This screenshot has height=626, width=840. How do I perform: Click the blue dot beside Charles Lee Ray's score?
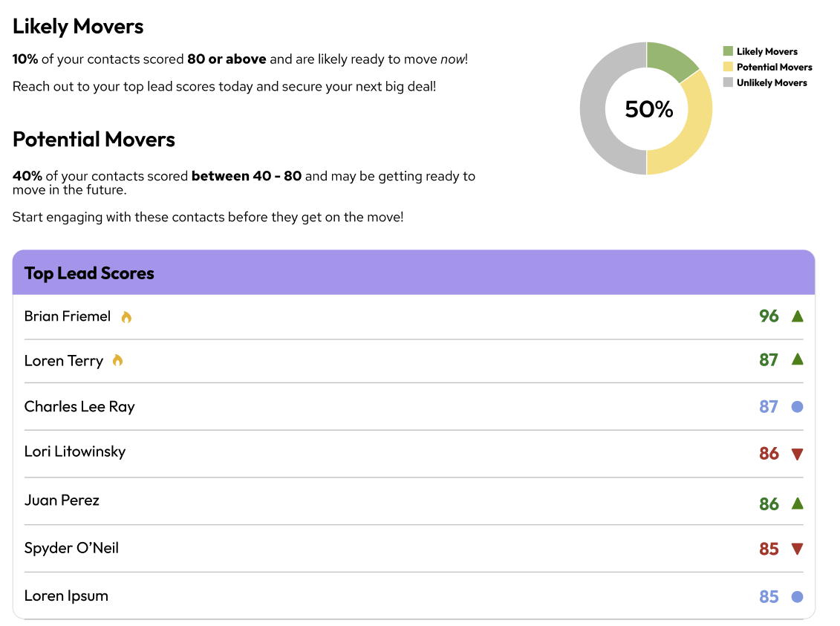tap(798, 407)
